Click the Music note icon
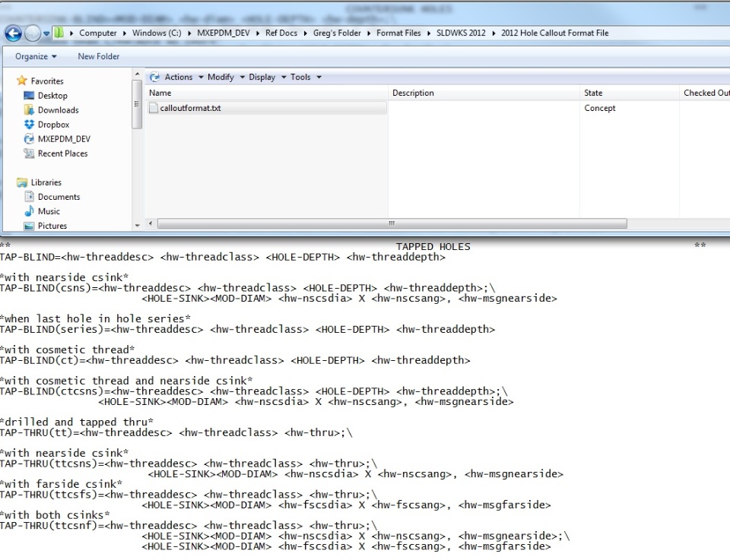Viewport: 730px width, 560px height. pyautogui.click(x=29, y=211)
